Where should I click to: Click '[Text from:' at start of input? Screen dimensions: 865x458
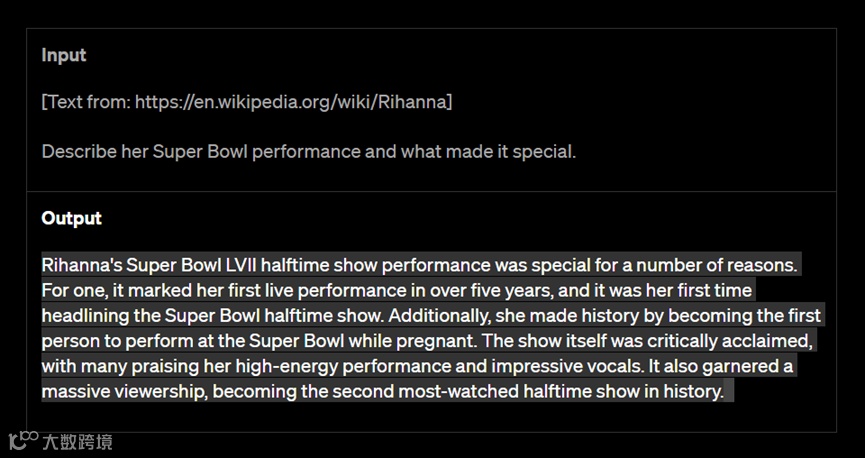coord(86,102)
